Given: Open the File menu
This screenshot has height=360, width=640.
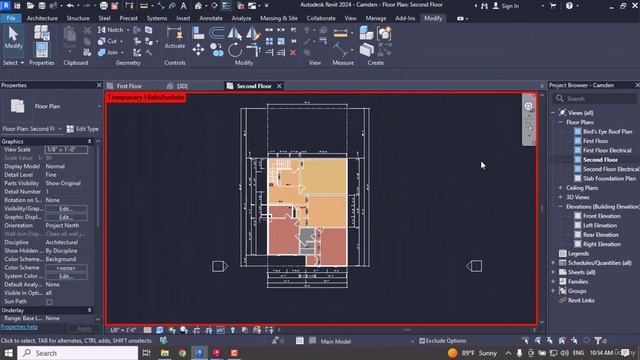Looking at the screenshot, I should [x=11, y=18].
